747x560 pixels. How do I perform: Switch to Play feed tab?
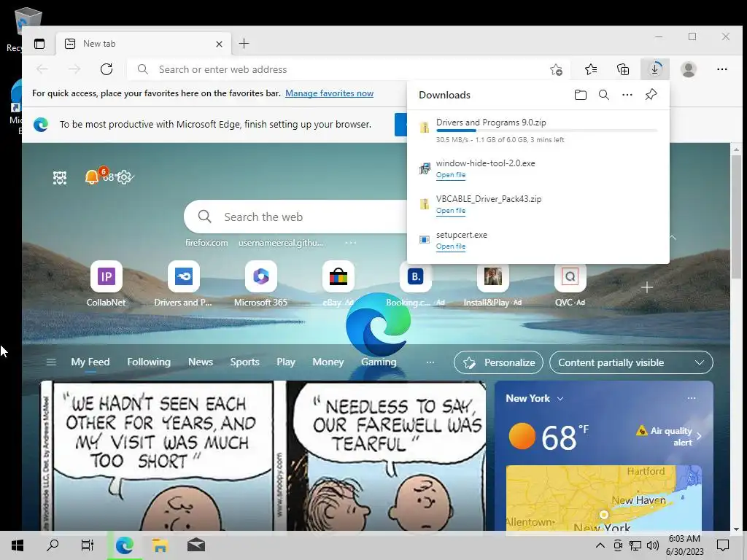(x=286, y=362)
